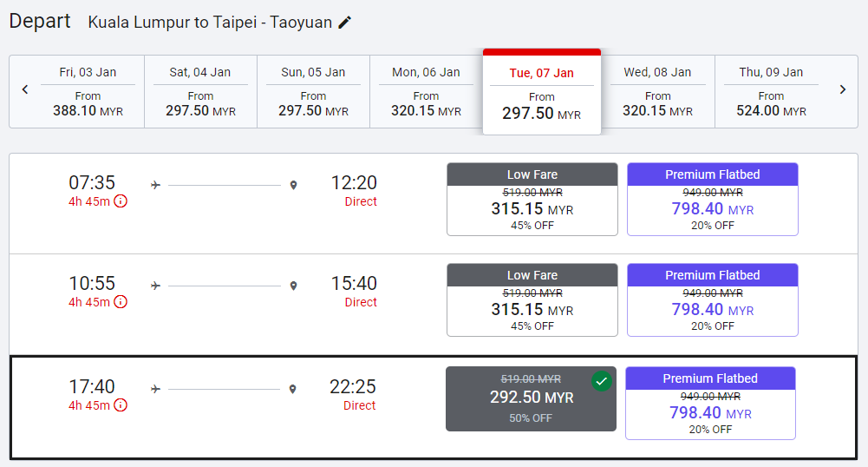
Task: Show later dates with right arrow
Action: click(842, 89)
